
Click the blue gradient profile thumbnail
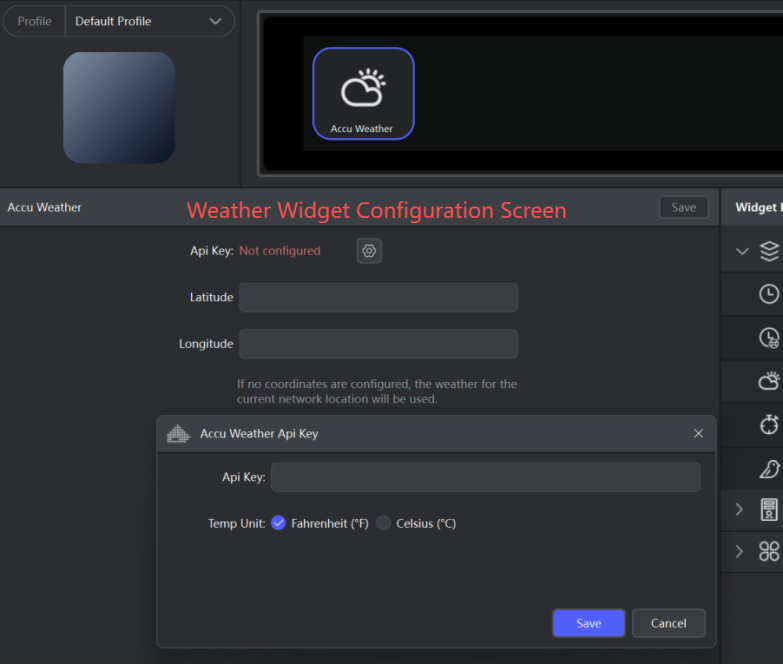click(119, 108)
